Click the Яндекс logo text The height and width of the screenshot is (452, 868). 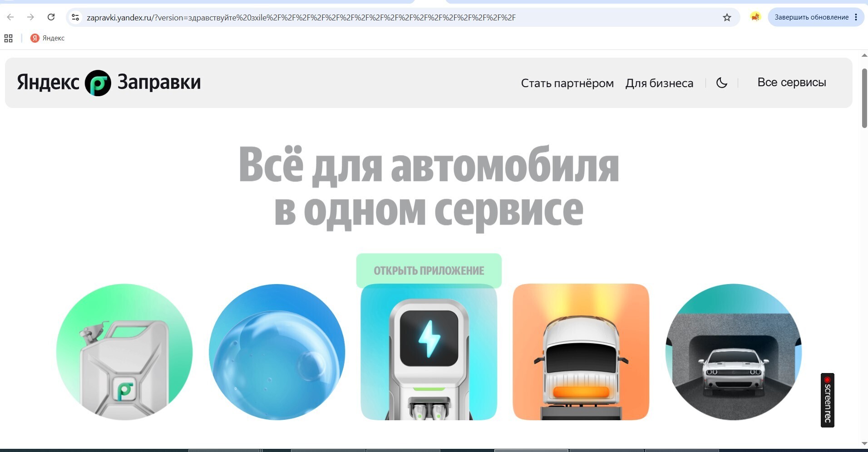point(48,83)
